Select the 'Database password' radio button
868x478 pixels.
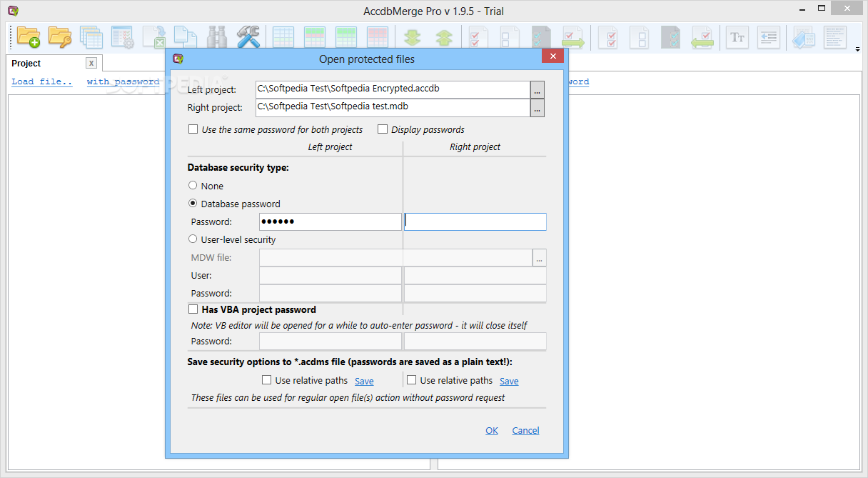[193, 204]
